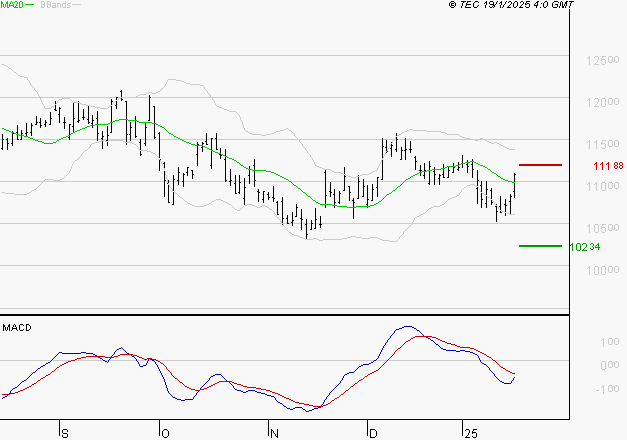
Task: Click the MA20 legend label
Action: (x=11, y=4)
